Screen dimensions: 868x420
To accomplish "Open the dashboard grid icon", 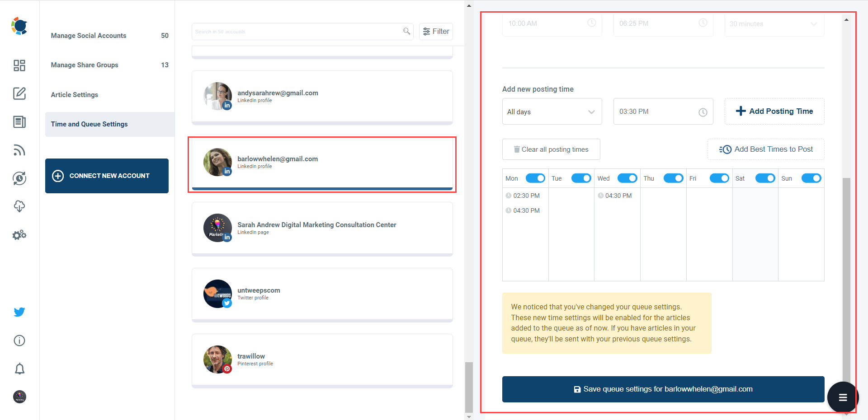I will (x=19, y=65).
